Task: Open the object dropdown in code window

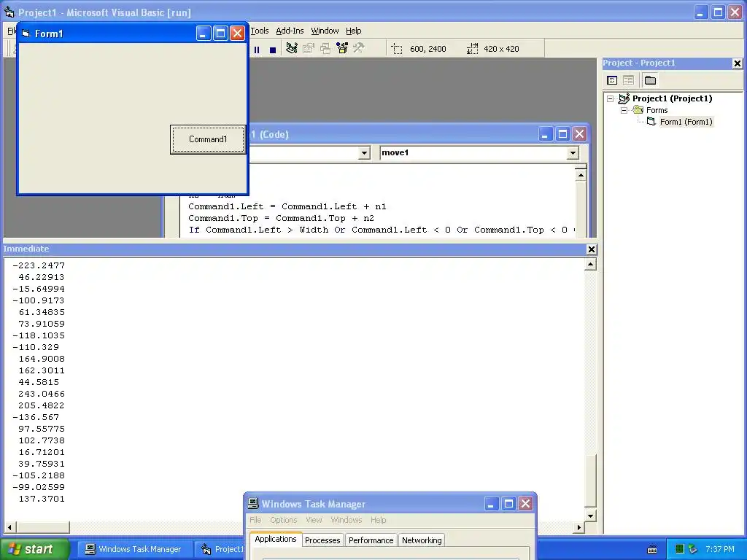Action: 364,153
